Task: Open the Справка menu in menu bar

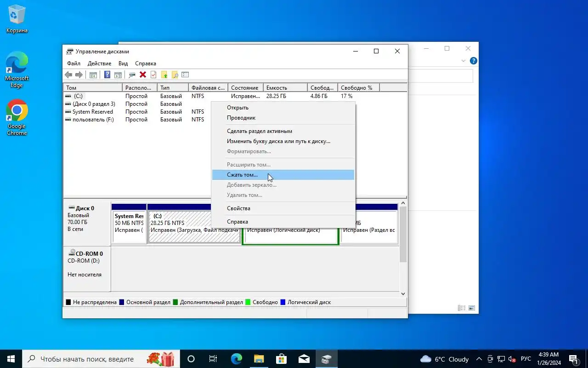Action: click(x=146, y=63)
